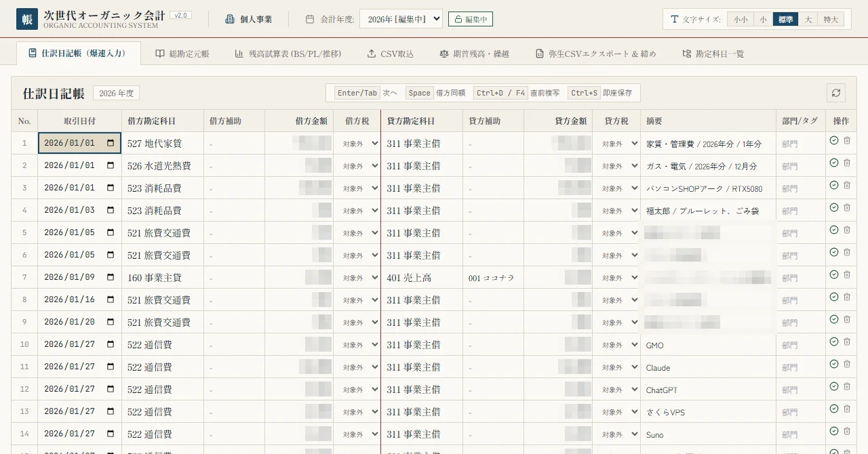The width and height of the screenshot is (868, 454).
Task: Click the 帳 app logo icon
Action: click(x=27, y=19)
